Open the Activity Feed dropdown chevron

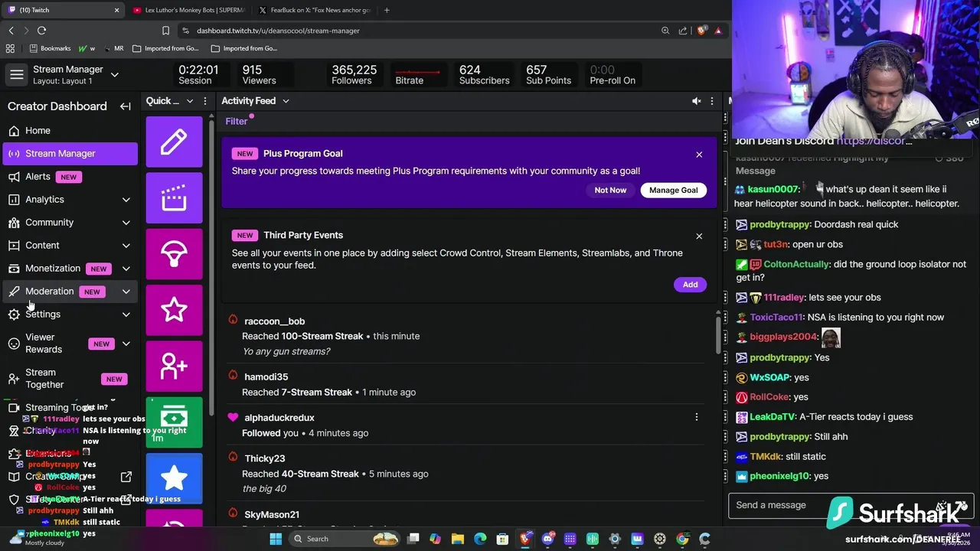[286, 101]
